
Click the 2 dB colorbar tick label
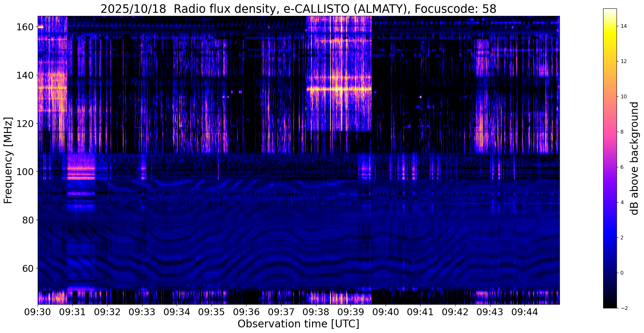622,238
